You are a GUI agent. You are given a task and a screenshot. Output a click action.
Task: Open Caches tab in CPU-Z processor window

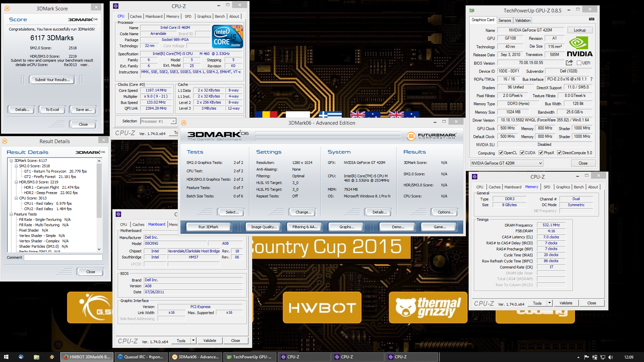136,16
